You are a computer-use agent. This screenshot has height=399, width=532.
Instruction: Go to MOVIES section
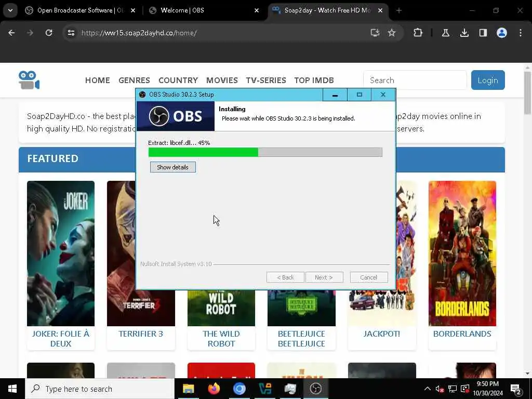tap(222, 81)
